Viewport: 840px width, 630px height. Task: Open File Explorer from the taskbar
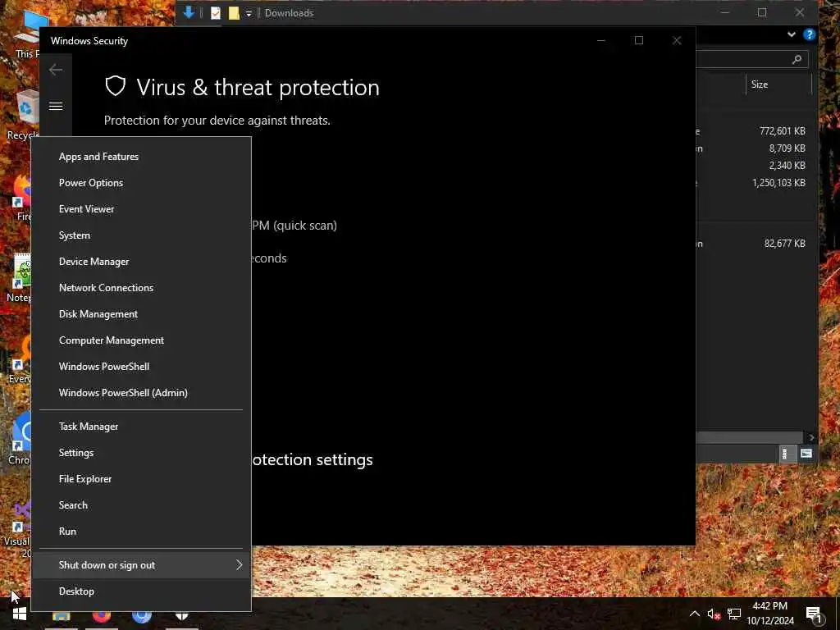pos(61,616)
